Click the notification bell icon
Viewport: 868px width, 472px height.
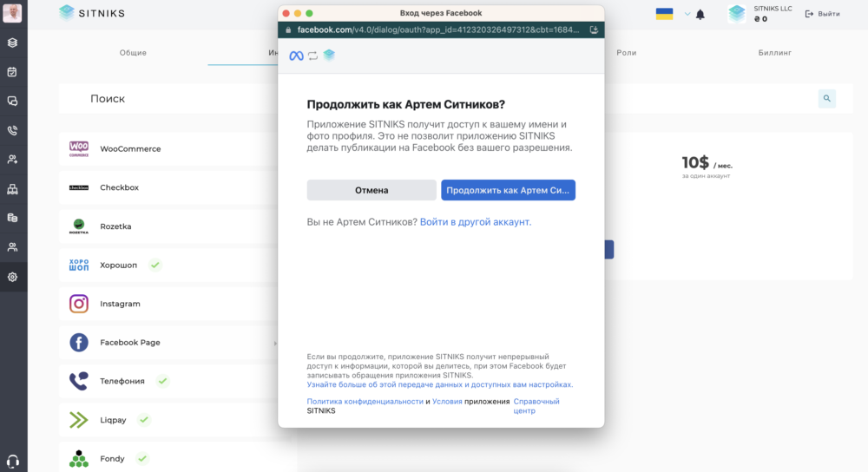(x=700, y=15)
